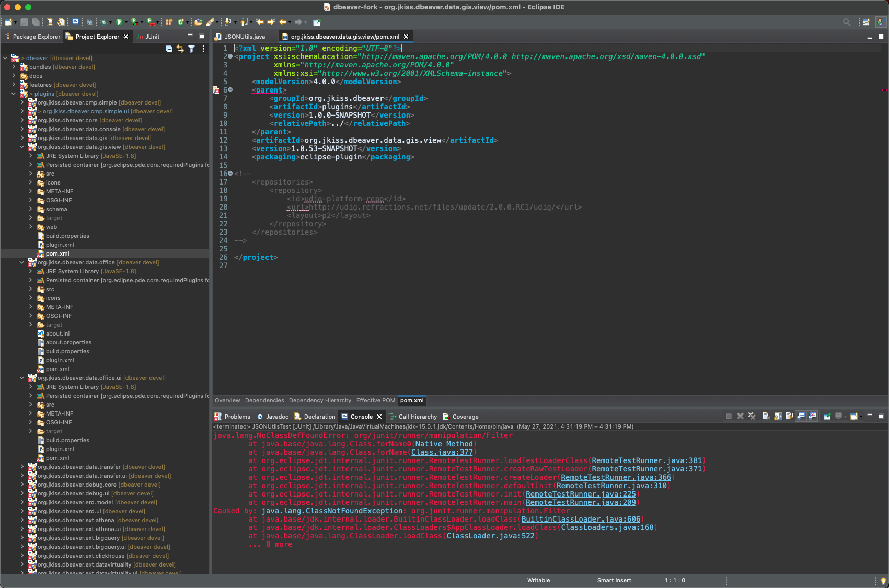Screen dimensions: 889x588
Task: Open the New Java Class icon
Action: (x=181, y=22)
